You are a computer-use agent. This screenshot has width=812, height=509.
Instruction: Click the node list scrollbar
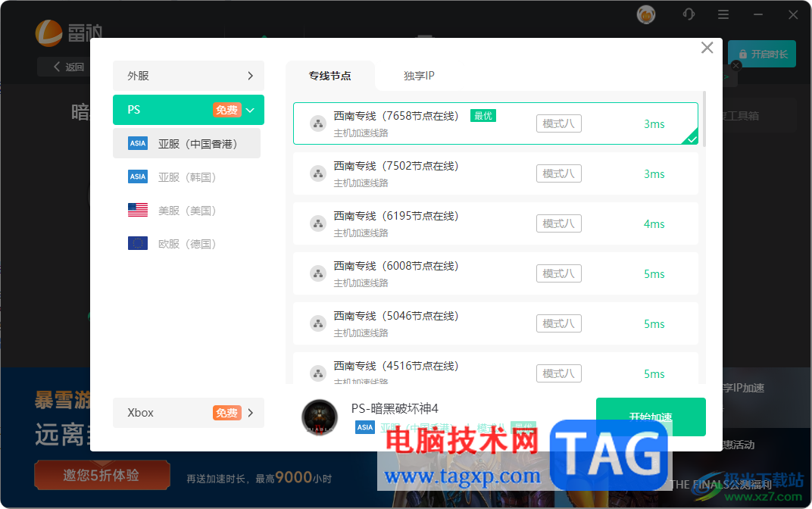[704, 119]
